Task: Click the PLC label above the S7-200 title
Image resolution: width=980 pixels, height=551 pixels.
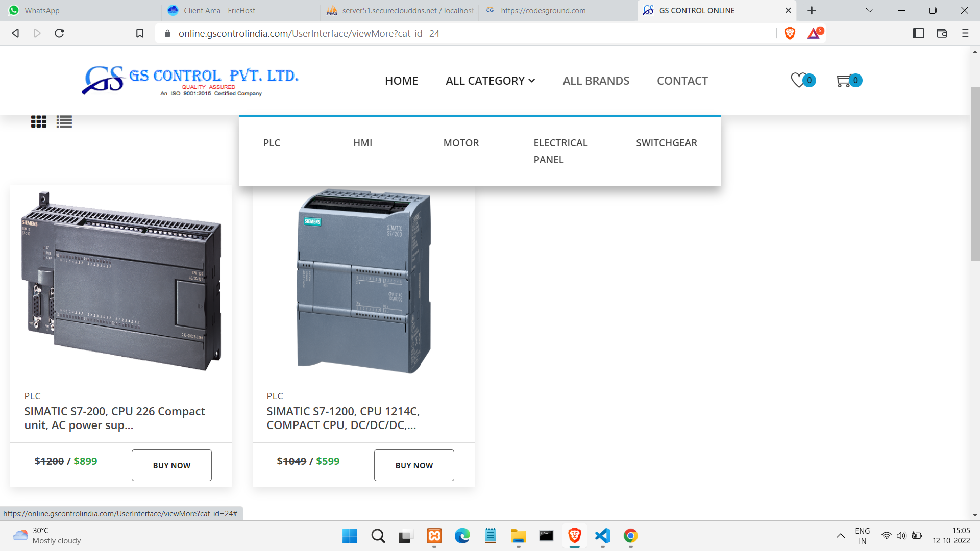Action: pos(32,396)
